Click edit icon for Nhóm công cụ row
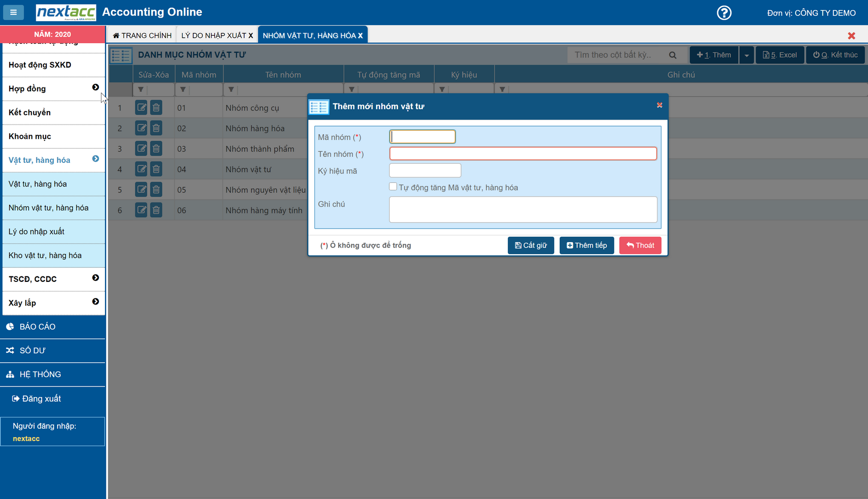Viewport: 868px width, 499px height. click(x=141, y=108)
